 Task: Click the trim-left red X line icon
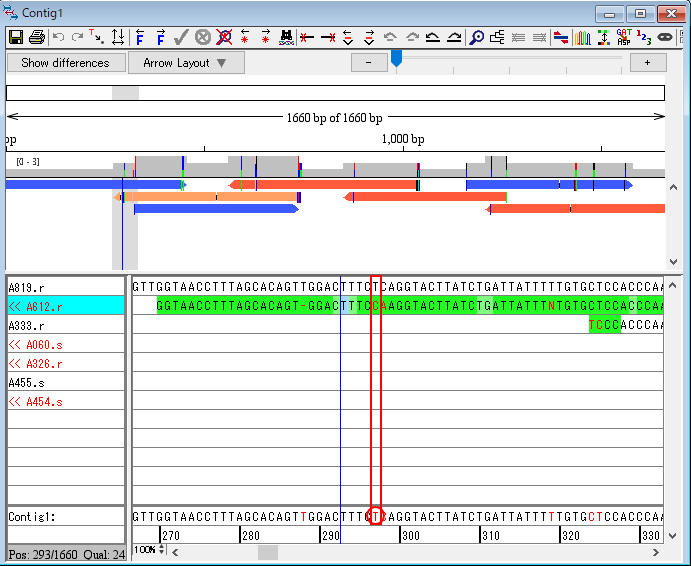click(307, 38)
